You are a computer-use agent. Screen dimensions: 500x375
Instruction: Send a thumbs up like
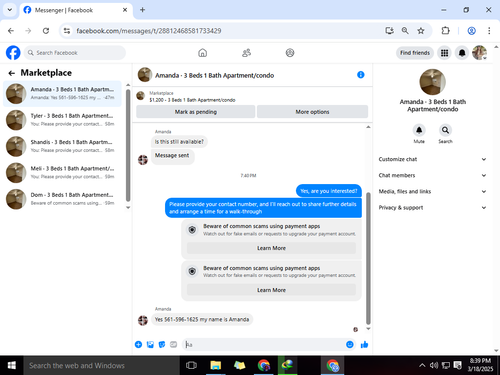pyautogui.click(x=364, y=344)
